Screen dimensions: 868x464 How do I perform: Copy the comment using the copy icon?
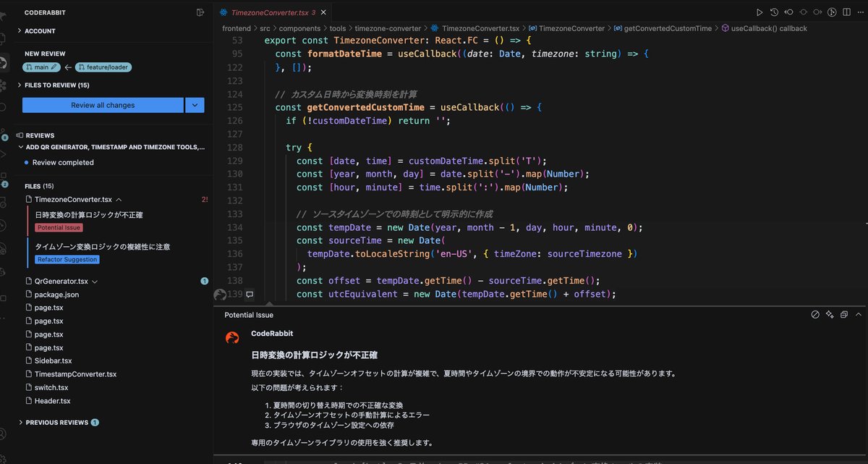coord(844,314)
